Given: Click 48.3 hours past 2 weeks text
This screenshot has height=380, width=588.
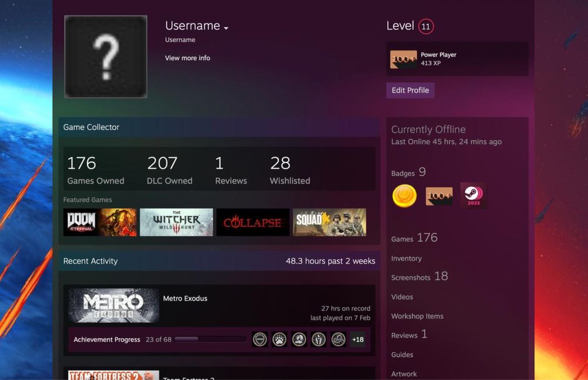Looking at the screenshot, I should (x=330, y=261).
